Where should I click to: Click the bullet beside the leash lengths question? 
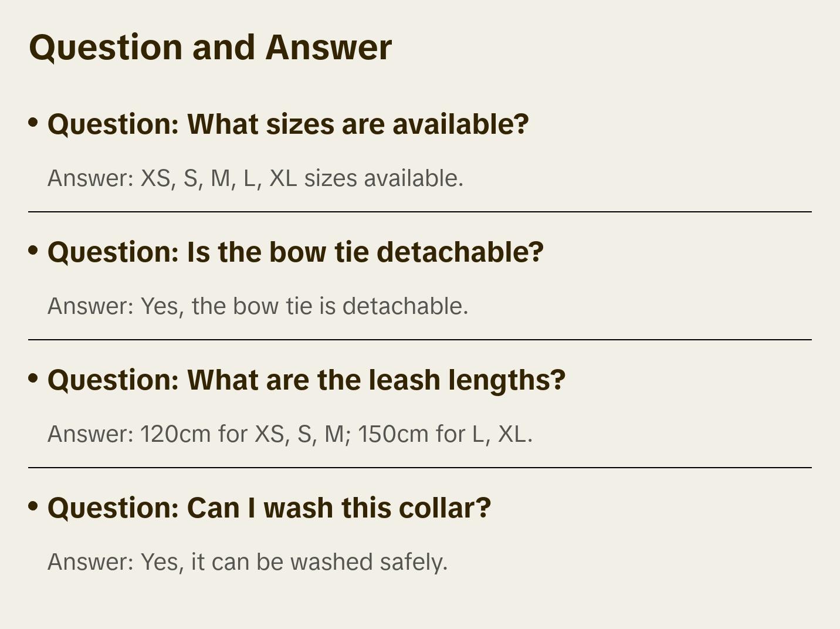point(33,378)
